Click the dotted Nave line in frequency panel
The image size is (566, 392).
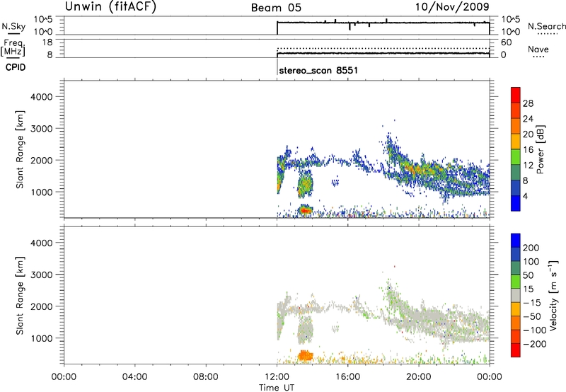[x=383, y=48]
